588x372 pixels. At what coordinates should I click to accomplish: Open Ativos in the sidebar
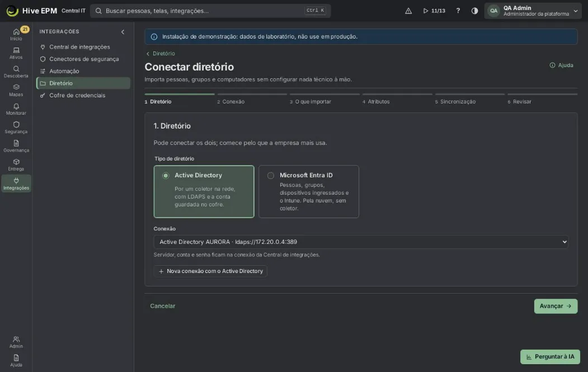tap(16, 53)
